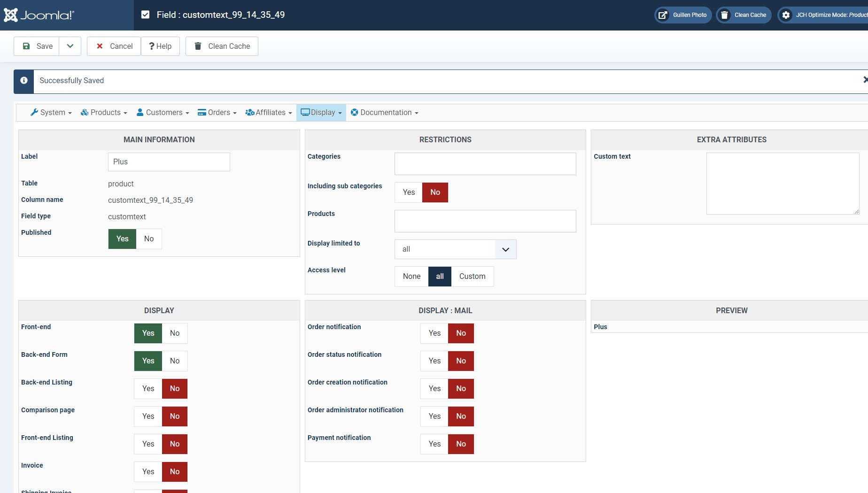This screenshot has width=868, height=493.
Task: Click the Table value product
Action: coord(121,184)
